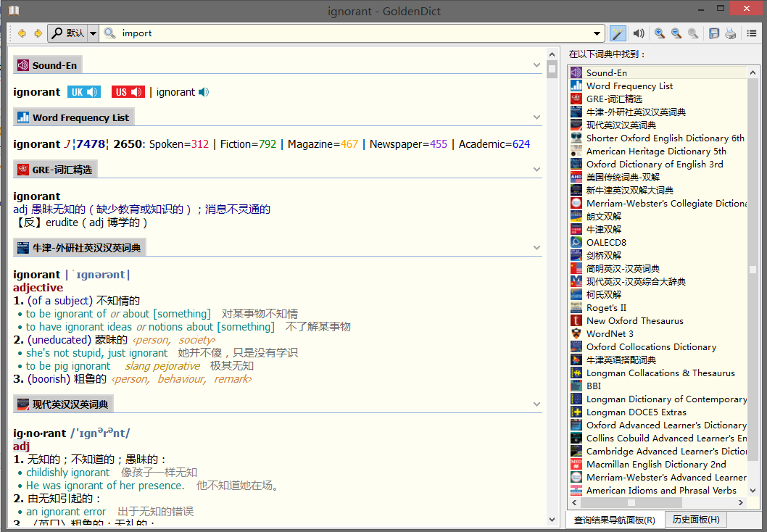This screenshot has width=767, height=532.
Task: Select 美国传统词典-双解 in the list
Action: pyautogui.click(x=658, y=177)
